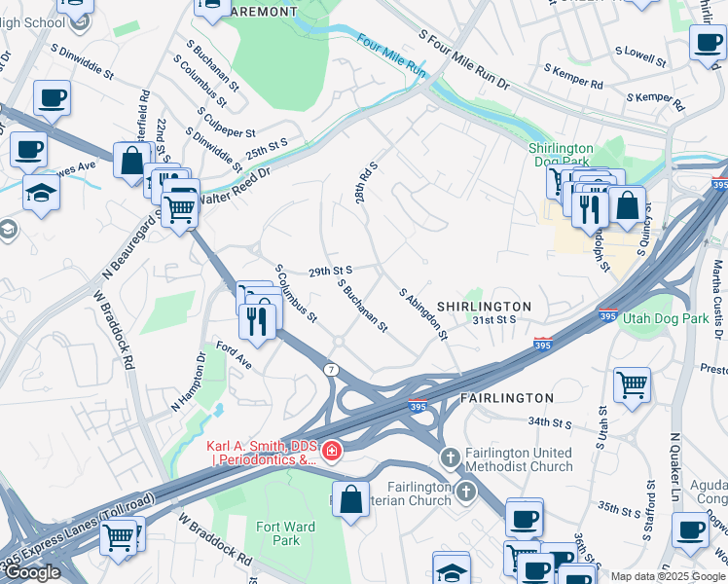Click the Fairlington Presbyterian Church cross marker
Screen dimensions: 728x584
tap(466, 493)
